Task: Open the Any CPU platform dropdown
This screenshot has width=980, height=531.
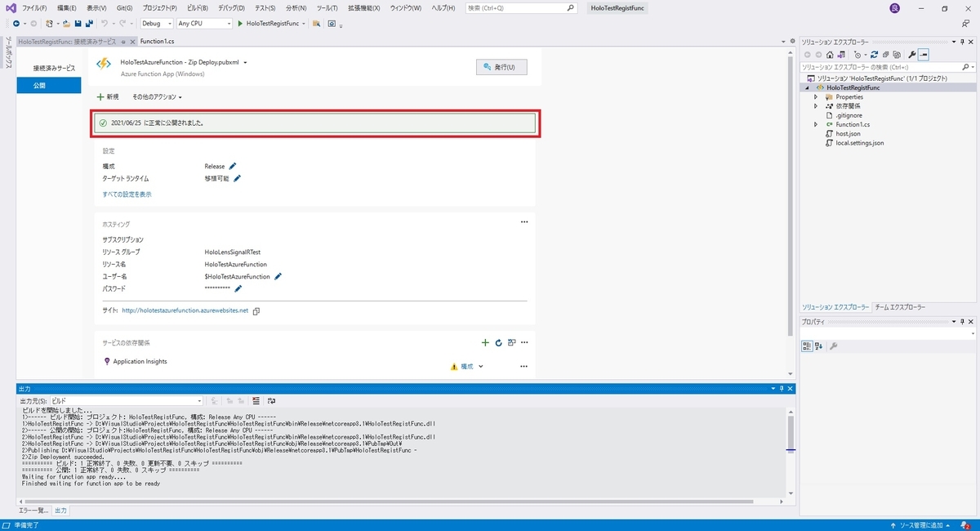Action: click(x=204, y=24)
